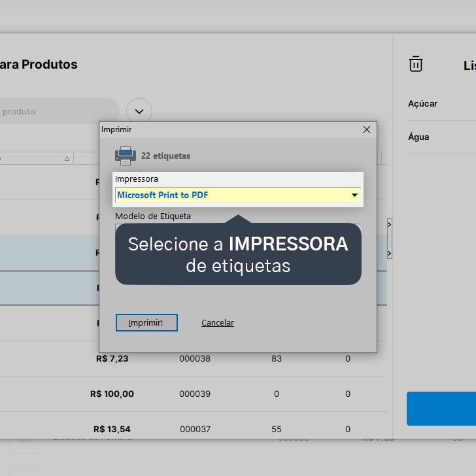Screen dimensions: 476x476
Task: Click the upper arrow on the panel splitter
Action: pyautogui.click(x=390, y=225)
